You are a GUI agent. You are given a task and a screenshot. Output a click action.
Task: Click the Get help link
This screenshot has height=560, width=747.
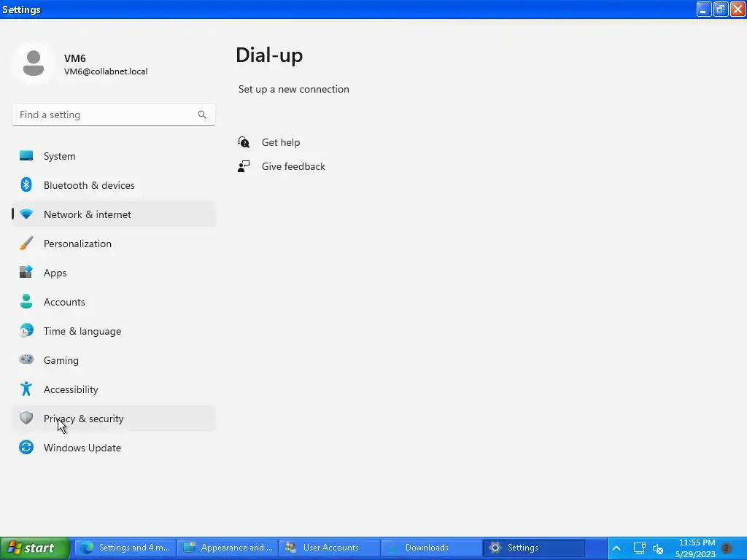[281, 142]
